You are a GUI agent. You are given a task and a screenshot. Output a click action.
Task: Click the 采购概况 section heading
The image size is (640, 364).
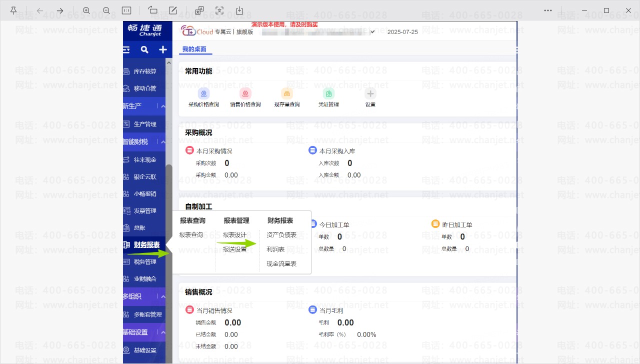198,133
